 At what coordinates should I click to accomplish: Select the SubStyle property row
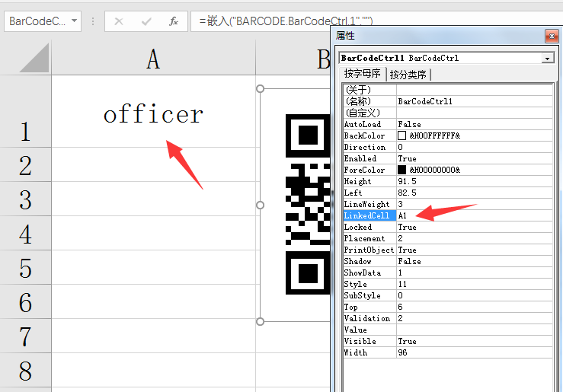click(448, 295)
